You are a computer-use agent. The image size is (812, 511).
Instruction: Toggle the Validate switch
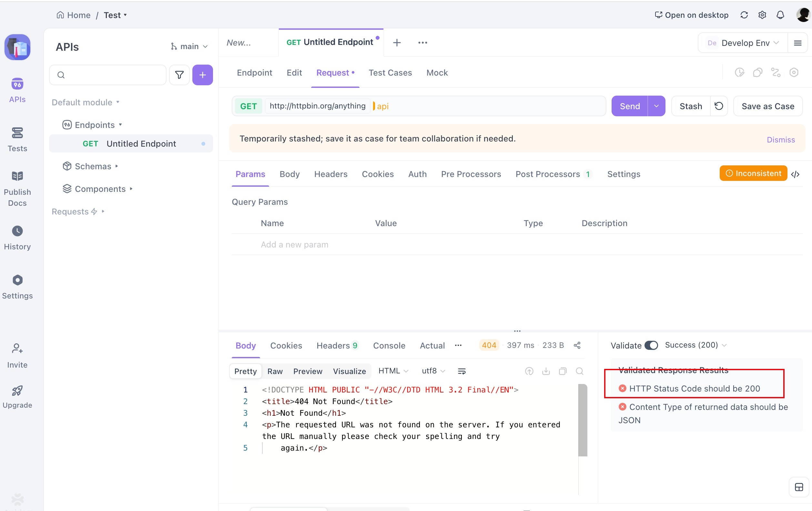click(x=651, y=345)
